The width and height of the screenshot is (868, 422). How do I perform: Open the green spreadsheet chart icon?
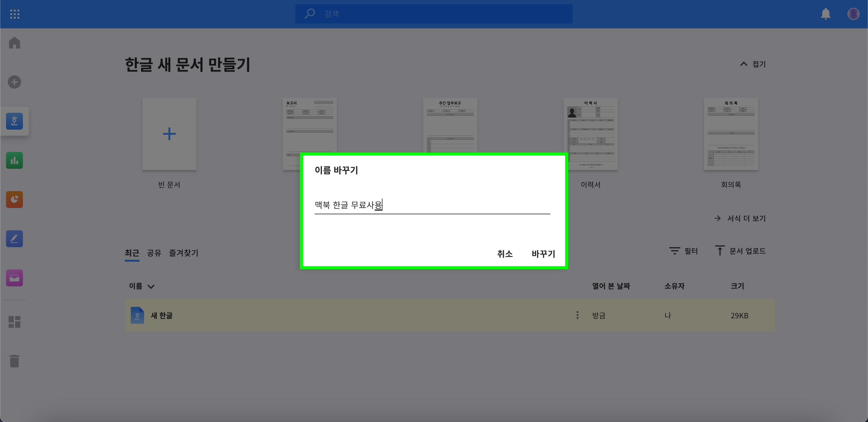(14, 160)
